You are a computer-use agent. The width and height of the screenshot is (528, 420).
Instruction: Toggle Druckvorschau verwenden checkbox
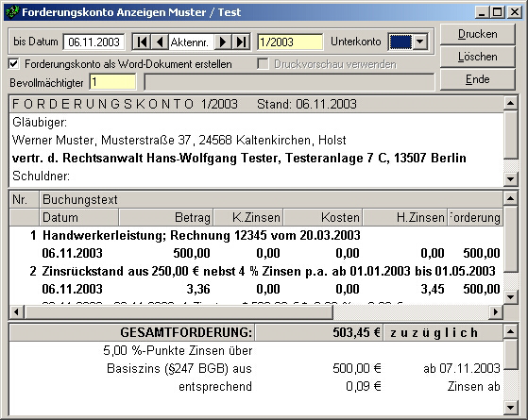263,64
